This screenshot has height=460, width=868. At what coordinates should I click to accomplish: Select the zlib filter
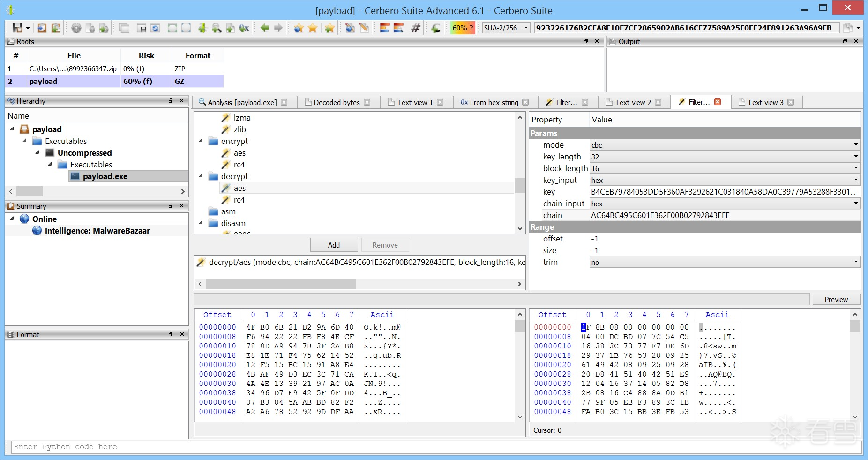[x=240, y=129]
